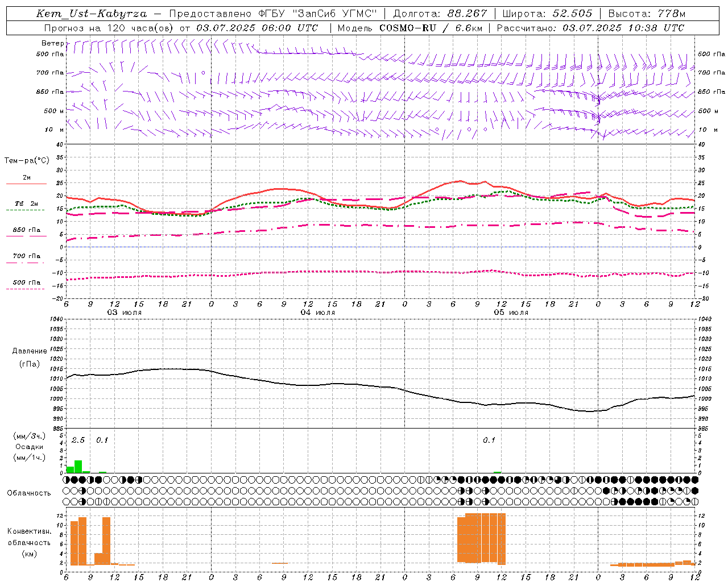Image resolution: width=728 pixels, height=582 pixels.
Task: Click the Тем-ра(°C) temperature panel label
Action: [27, 160]
